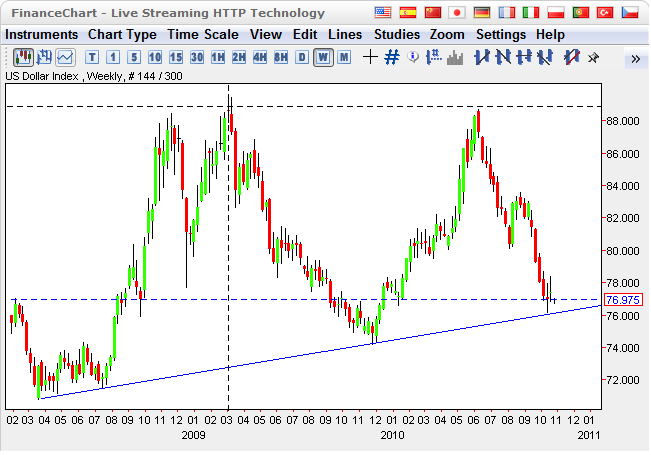This screenshot has height=455, width=651.
Task: Toggle the volume histogram icon
Action: [455, 58]
